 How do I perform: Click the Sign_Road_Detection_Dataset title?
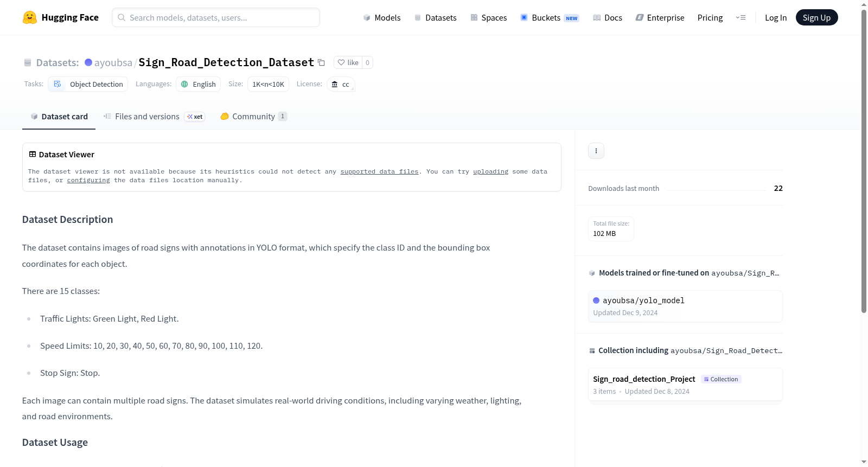pyautogui.click(x=226, y=62)
